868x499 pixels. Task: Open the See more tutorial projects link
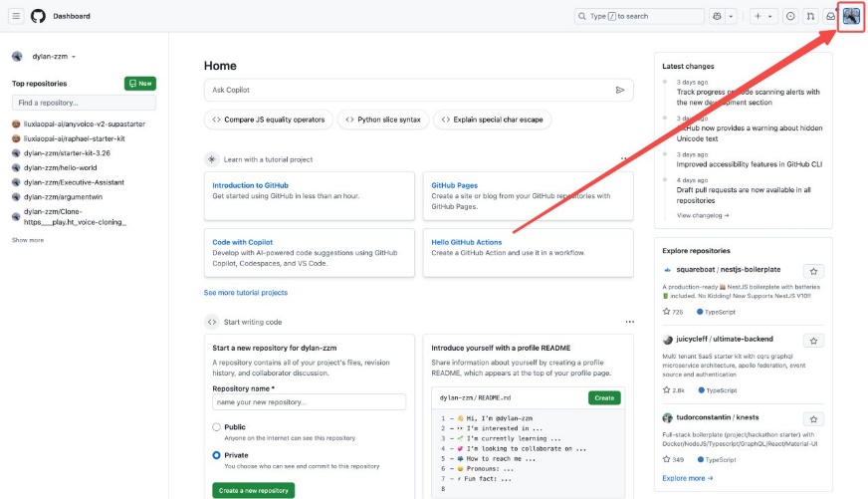(x=246, y=293)
